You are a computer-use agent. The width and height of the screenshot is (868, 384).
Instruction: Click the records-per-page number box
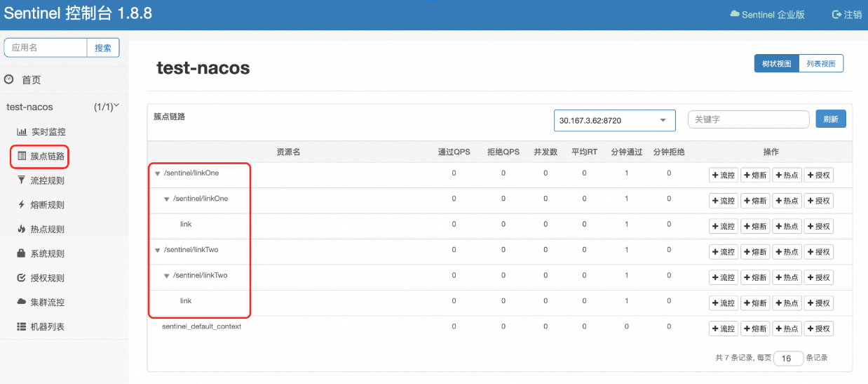coord(787,359)
